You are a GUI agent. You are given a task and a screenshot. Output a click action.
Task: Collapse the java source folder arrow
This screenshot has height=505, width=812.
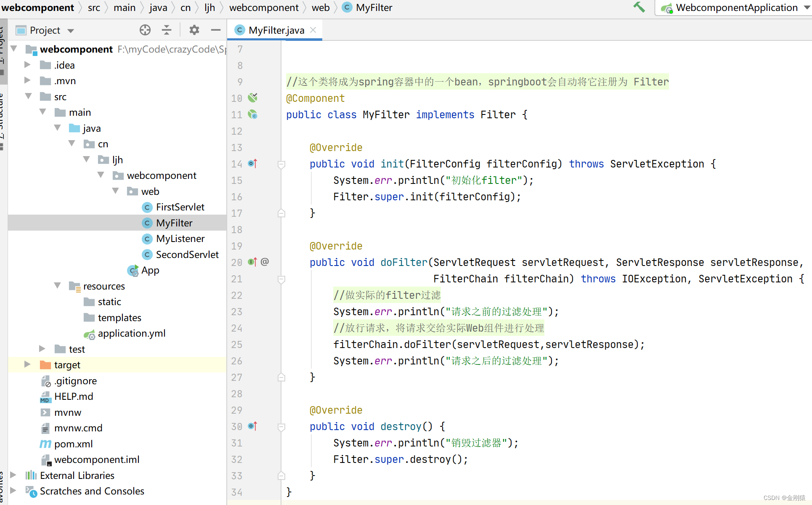click(58, 128)
